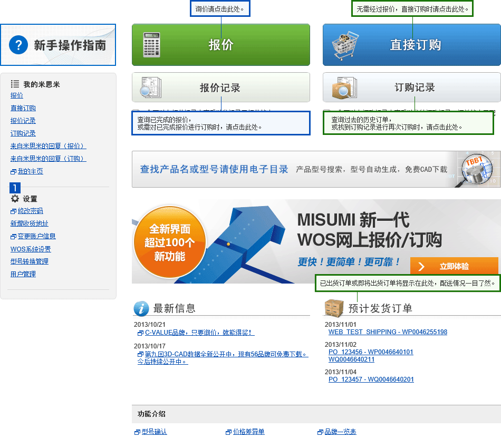
Task: Click the external-link icon beside 变更账户信息
Action: (x=13, y=236)
